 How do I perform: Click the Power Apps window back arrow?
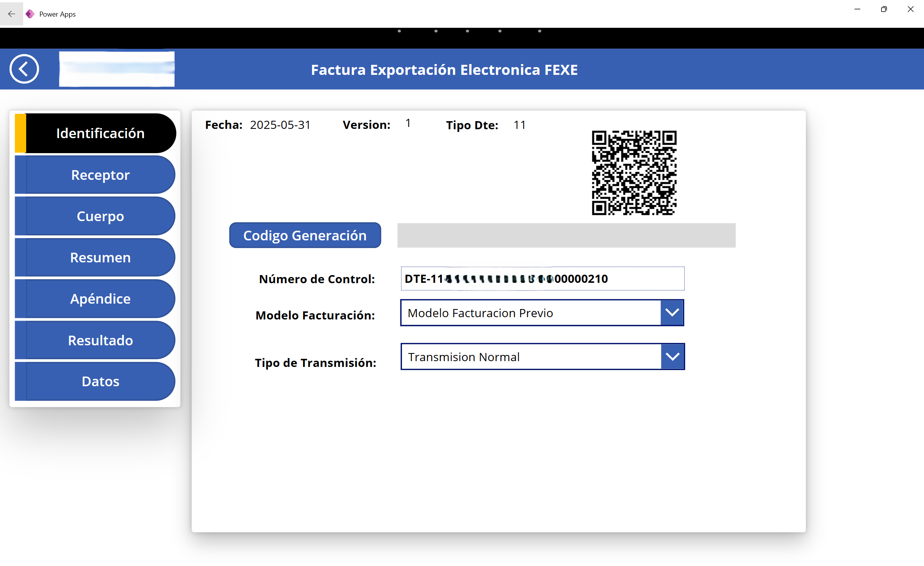click(x=11, y=14)
